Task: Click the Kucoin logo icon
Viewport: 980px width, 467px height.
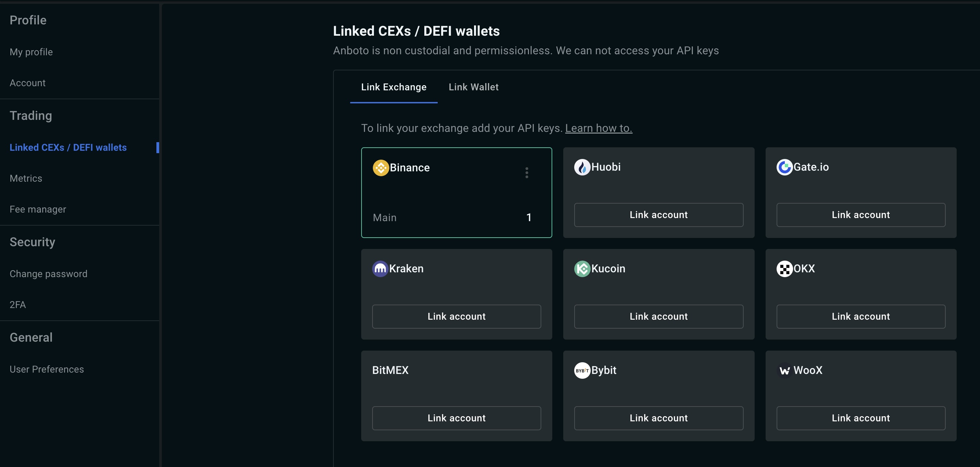Action: tap(582, 269)
